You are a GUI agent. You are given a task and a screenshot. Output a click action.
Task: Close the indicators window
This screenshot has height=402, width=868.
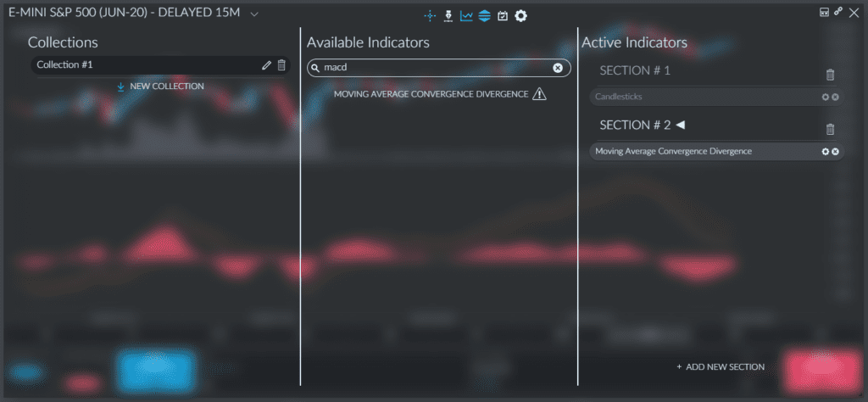pos(854,12)
